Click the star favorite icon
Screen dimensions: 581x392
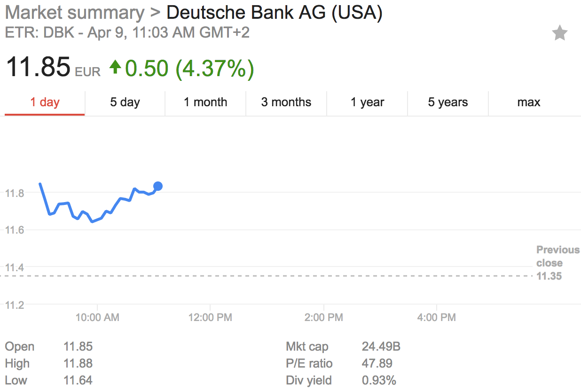559,33
